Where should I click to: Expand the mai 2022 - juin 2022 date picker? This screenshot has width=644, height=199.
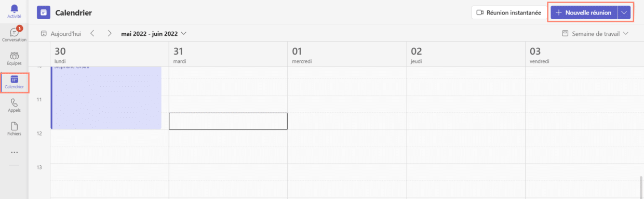click(x=154, y=33)
